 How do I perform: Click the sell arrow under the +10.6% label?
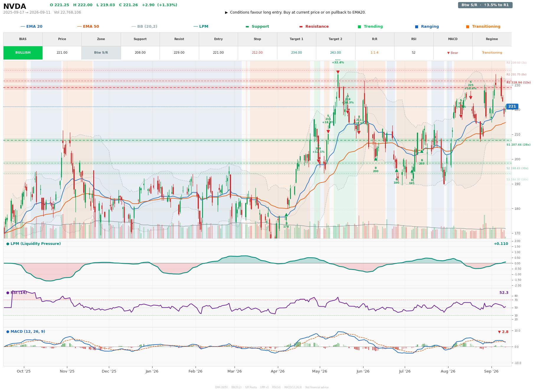click(471, 98)
